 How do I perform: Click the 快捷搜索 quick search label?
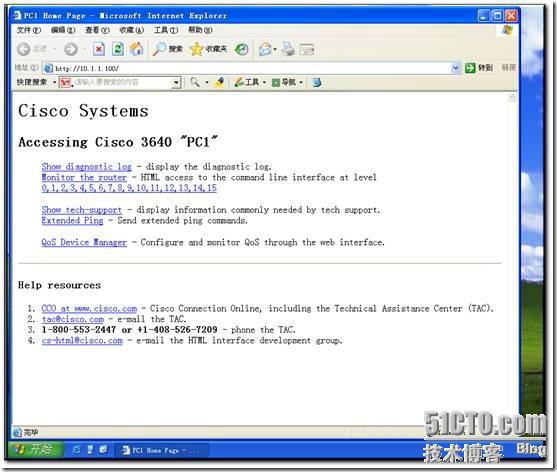(32, 82)
